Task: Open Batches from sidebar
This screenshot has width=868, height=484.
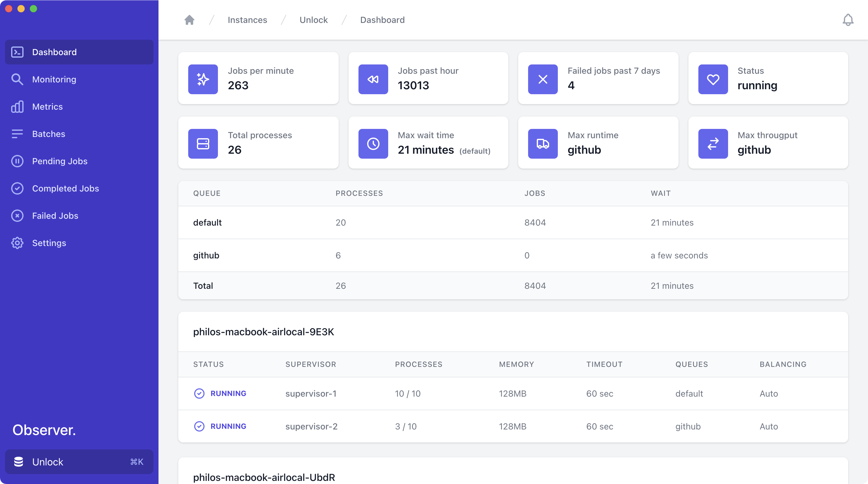Action: pyautogui.click(x=49, y=134)
